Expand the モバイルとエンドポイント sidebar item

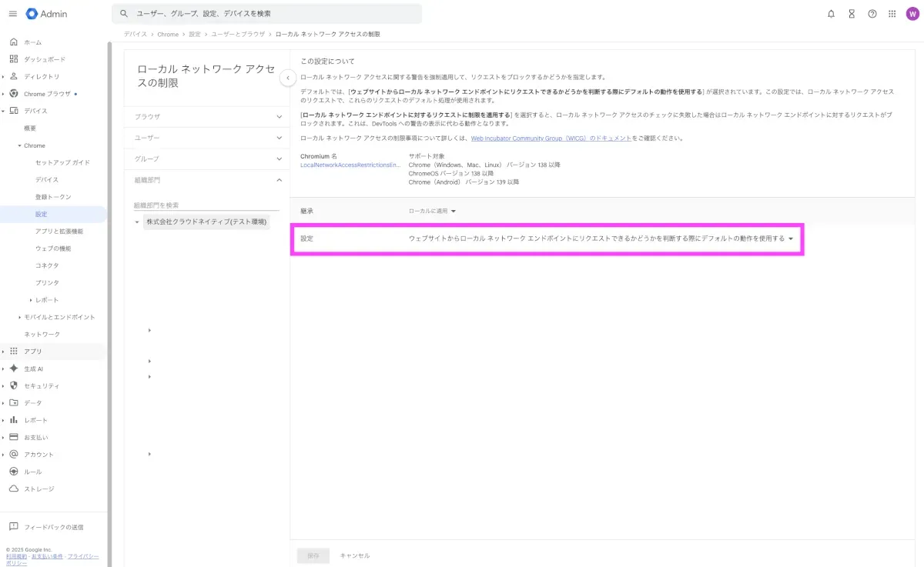(19, 317)
